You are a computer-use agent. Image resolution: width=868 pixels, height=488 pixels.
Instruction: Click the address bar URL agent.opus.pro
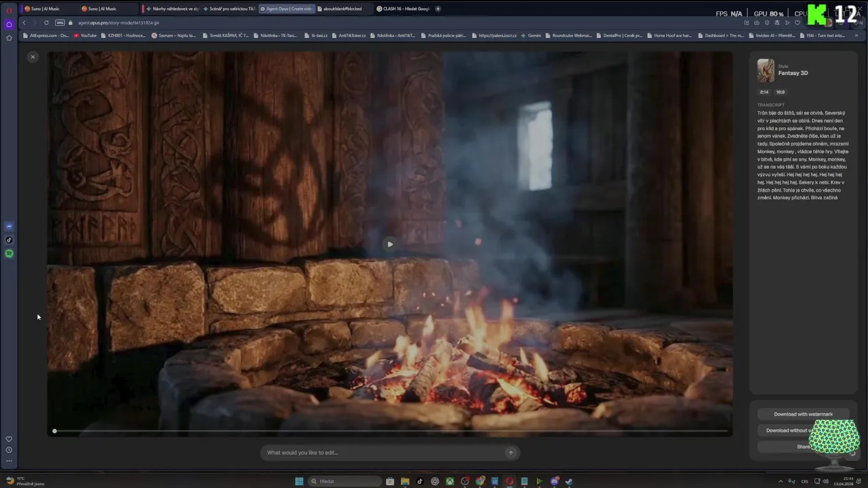(119, 23)
